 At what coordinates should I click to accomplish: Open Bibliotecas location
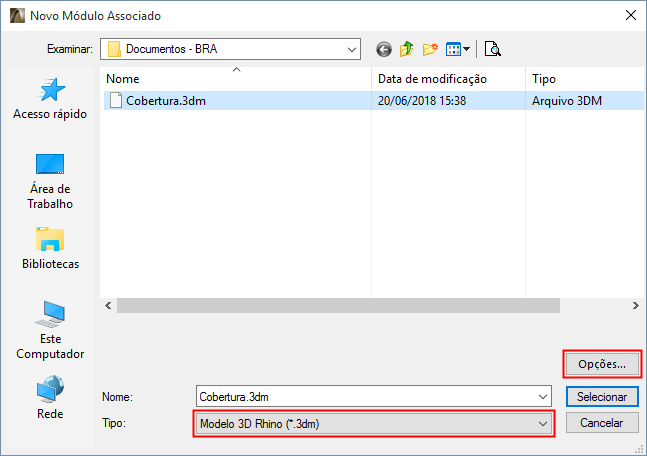[x=50, y=248]
